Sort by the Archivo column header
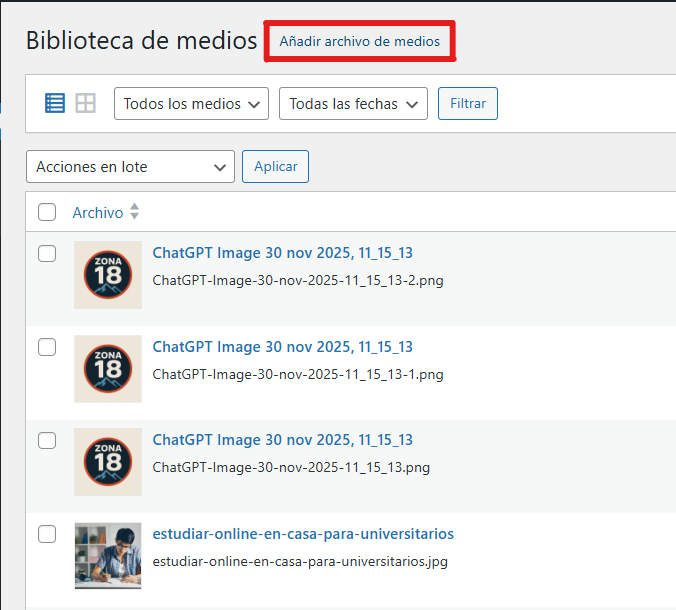The image size is (676, 610). (98, 212)
